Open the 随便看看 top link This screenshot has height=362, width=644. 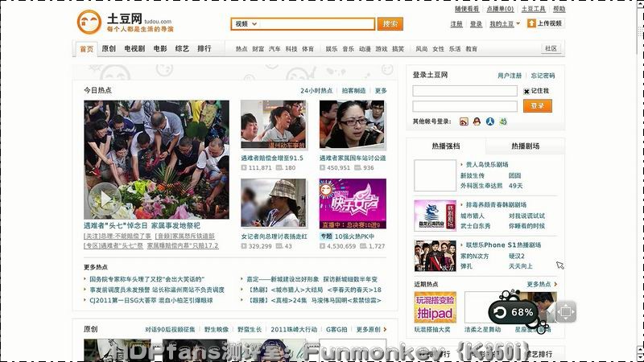pos(467,9)
